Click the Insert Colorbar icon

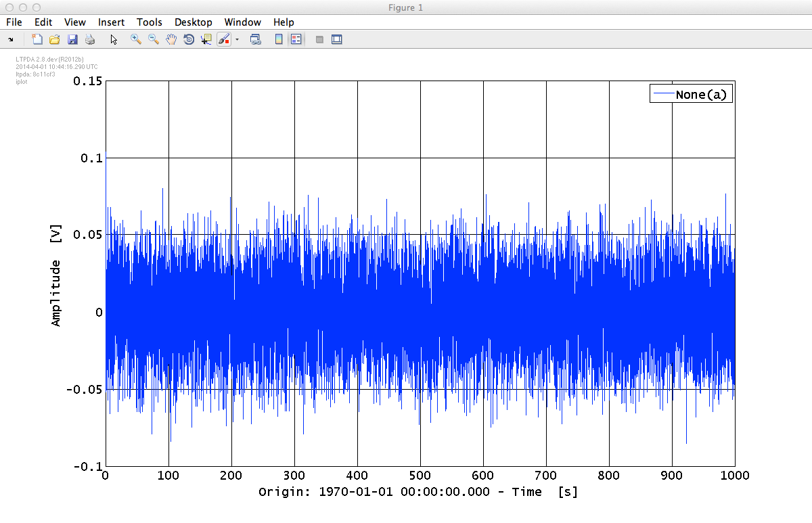[x=278, y=40]
